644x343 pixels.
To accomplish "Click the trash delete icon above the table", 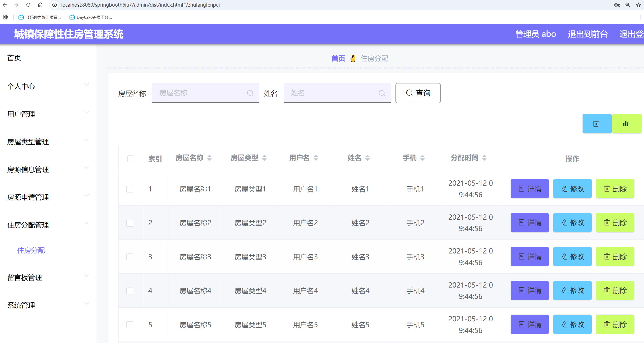I will [597, 123].
